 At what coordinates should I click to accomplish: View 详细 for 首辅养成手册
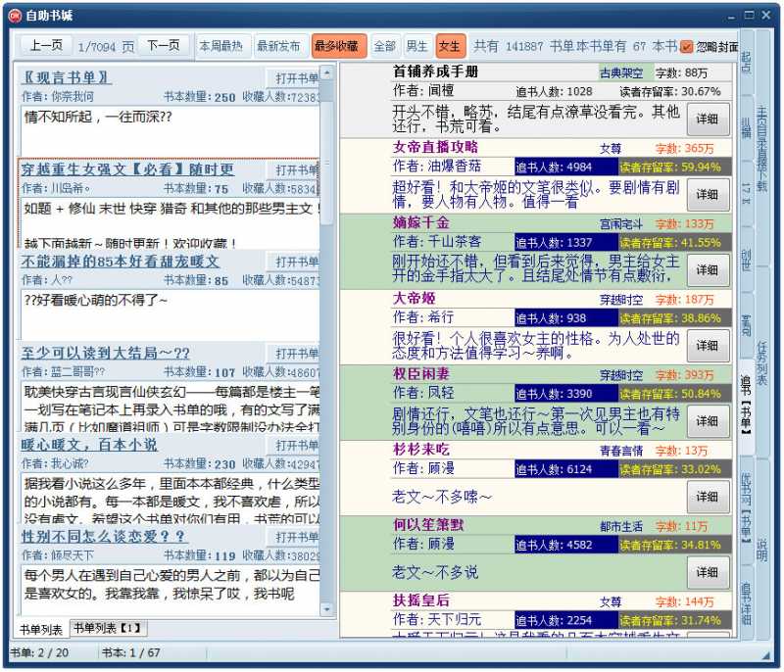coord(708,120)
